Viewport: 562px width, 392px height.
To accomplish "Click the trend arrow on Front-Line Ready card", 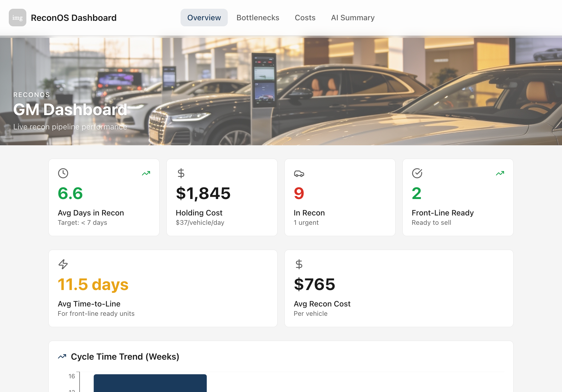I will 500,173.
